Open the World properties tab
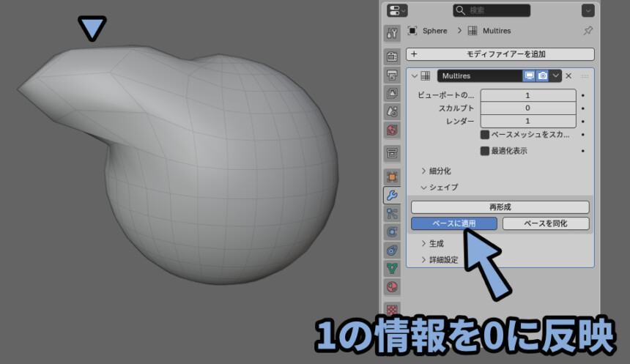Image resolution: width=630 pixels, height=364 pixels. pos(392,130)
